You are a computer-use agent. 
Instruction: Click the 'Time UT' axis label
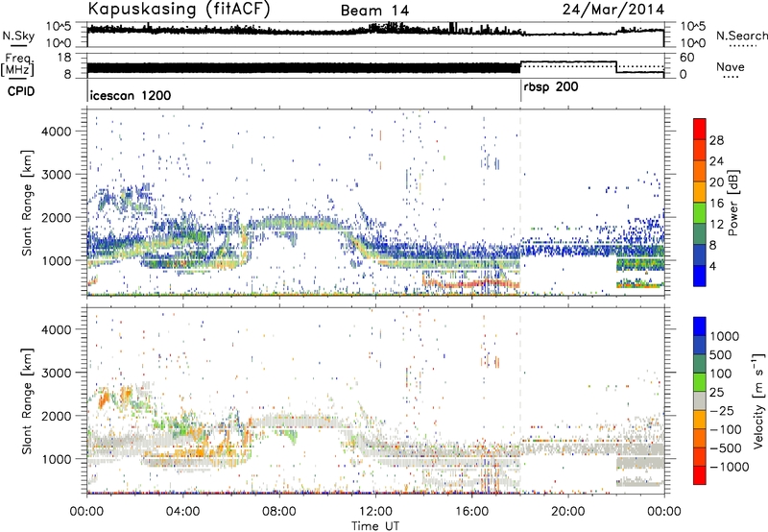tap(375, 525)
